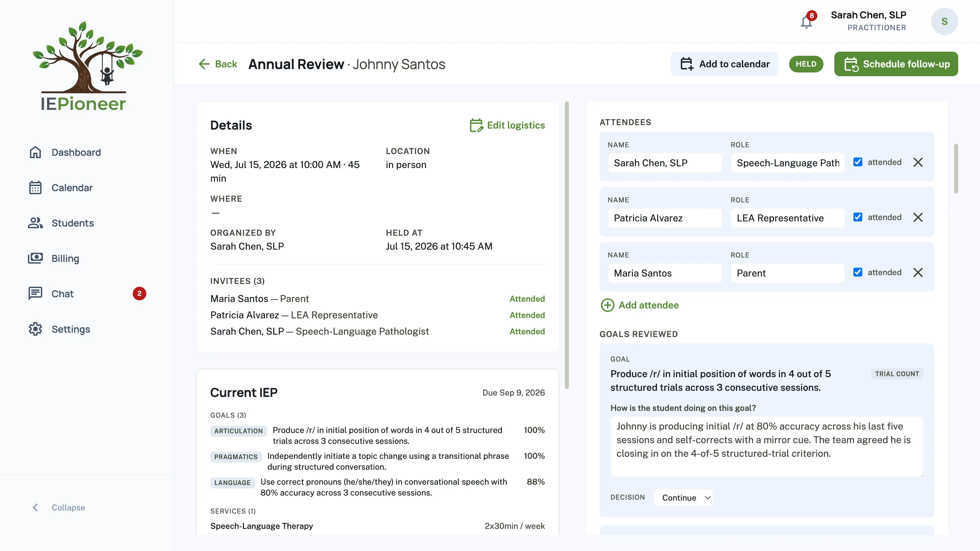Open the Decision dropdown set to Continue

coord(683,497)
